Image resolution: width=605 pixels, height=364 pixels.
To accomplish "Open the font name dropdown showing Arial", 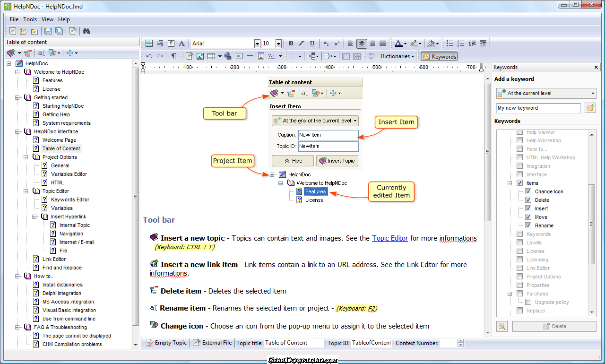I will coord(257,43).
